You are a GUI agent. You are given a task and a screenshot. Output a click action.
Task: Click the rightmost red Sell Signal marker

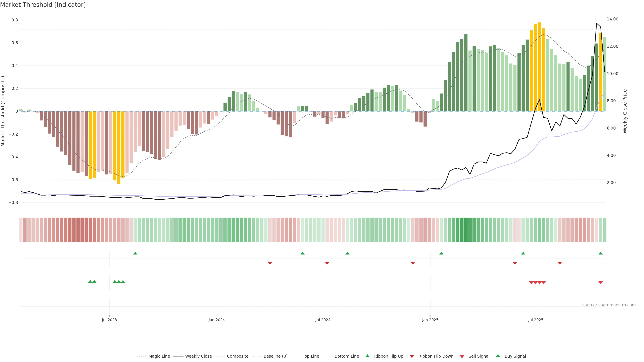tap(601, 283)
